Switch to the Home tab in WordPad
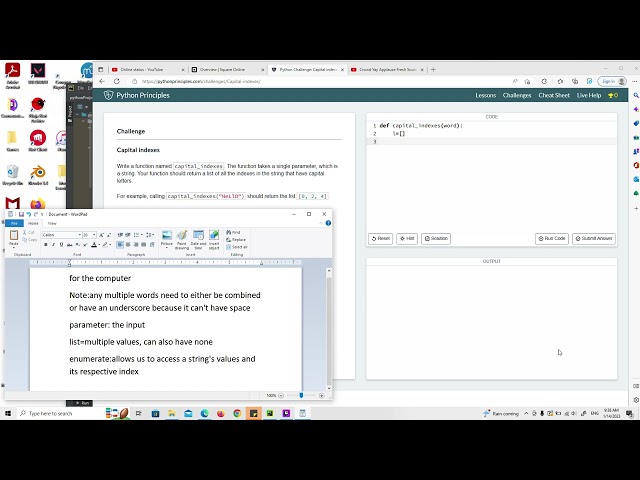The height and width of the screenshot is (480, 640). [33, 223]
